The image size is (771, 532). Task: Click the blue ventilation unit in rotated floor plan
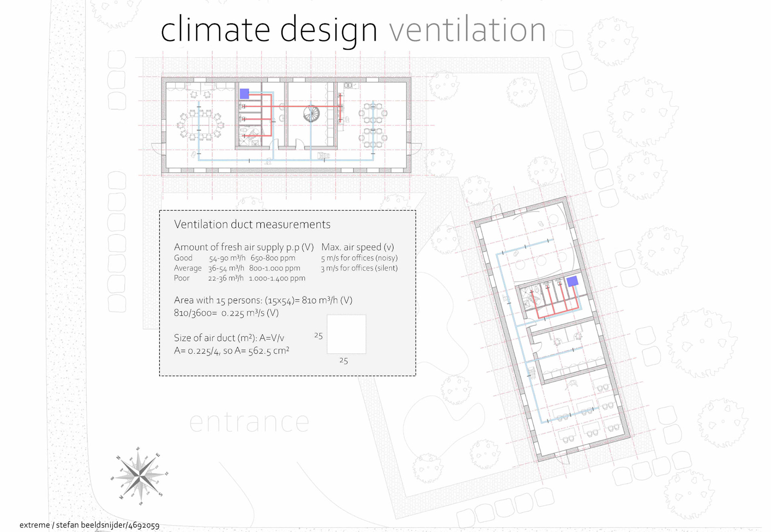coord(572,281)
